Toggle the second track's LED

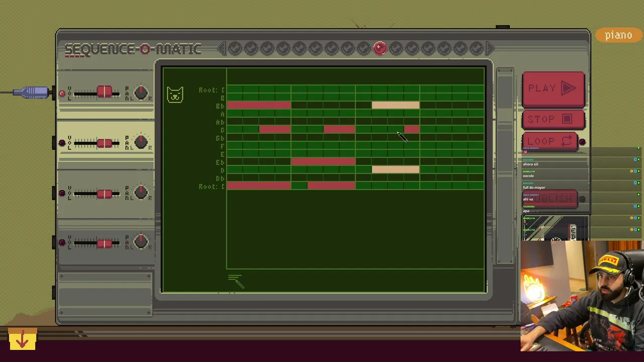point(62,143)
